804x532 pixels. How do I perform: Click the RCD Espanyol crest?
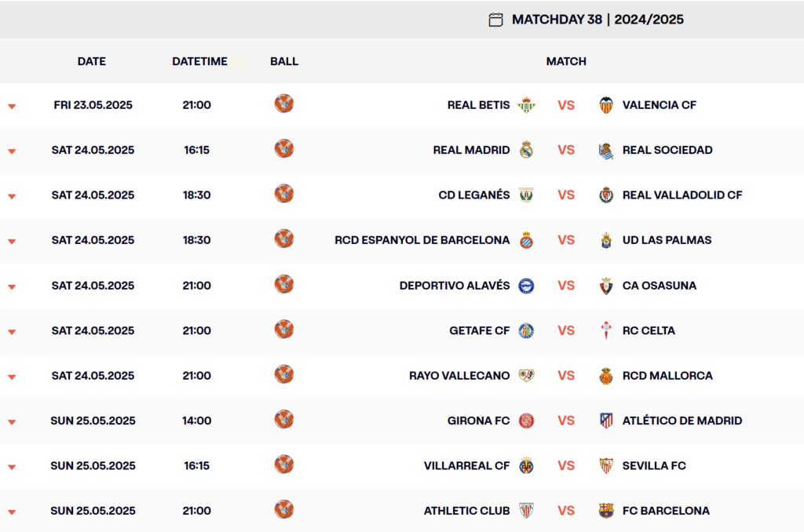click(526, 240)
